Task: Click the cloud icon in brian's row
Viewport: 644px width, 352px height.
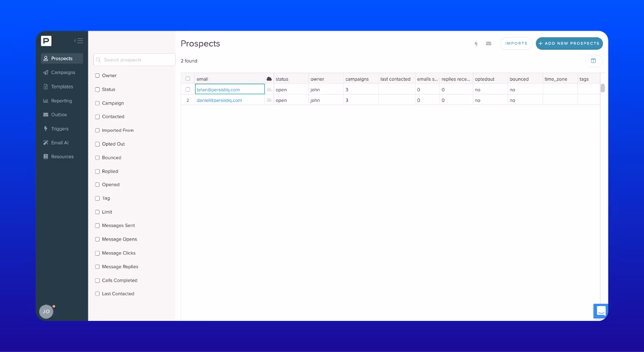Action: [269, 89]
